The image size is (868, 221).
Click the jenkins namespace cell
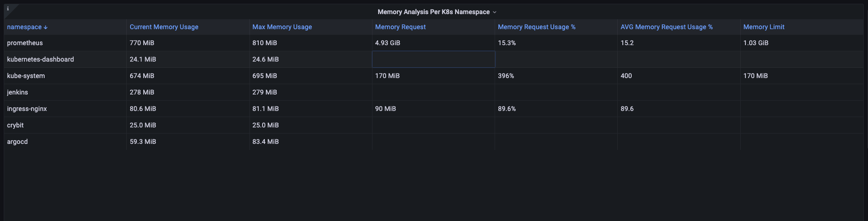[17, 92]
